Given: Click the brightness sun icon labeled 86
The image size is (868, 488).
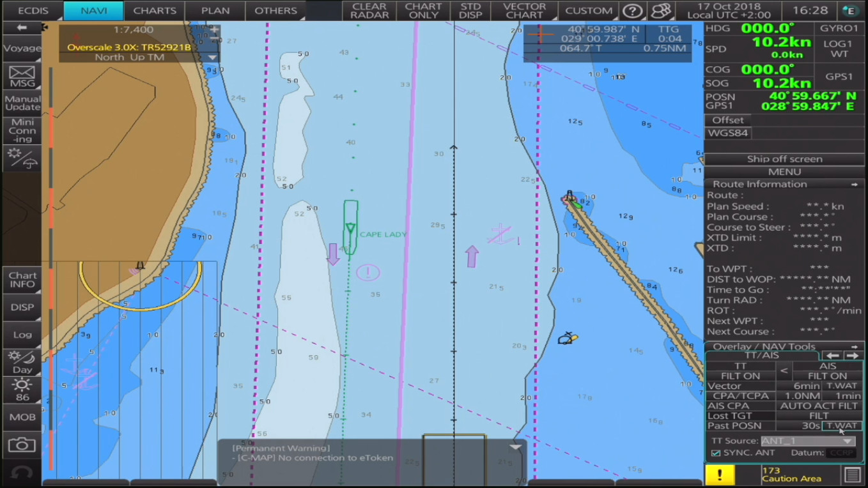Looking at the screenshot, I should coord(22,389).
